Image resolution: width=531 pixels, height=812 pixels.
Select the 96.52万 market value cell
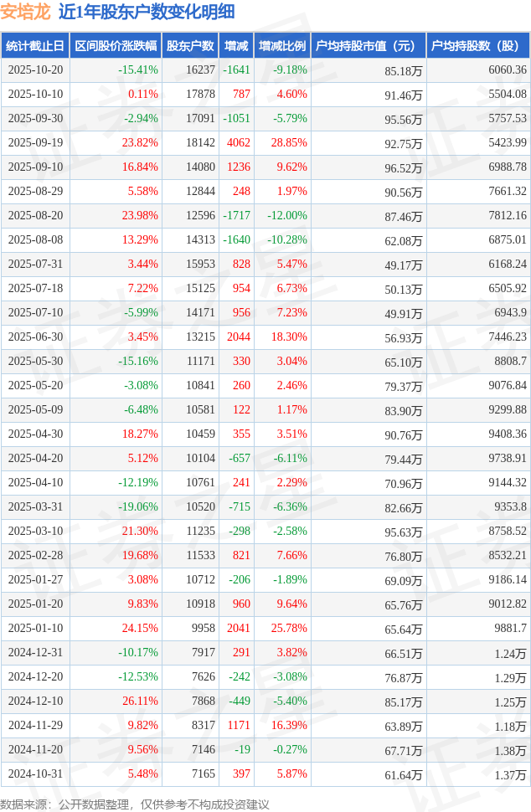point(404,167)
